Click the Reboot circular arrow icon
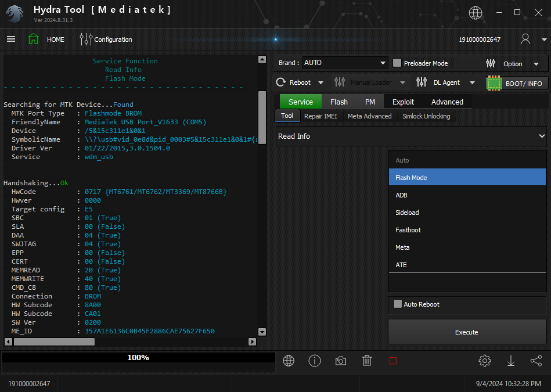 click(x=281, y=82)
